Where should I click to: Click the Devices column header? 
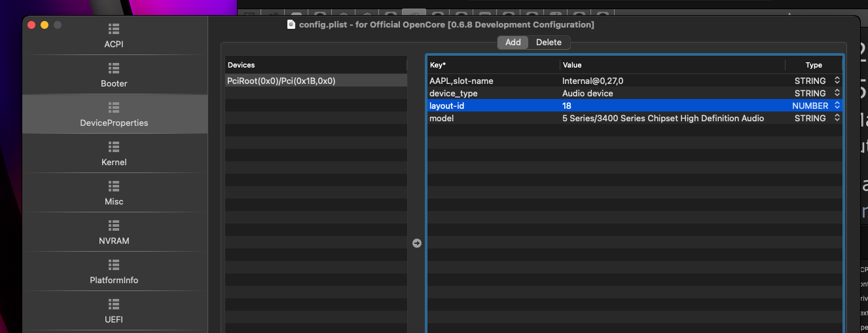[x=316, y=65]
